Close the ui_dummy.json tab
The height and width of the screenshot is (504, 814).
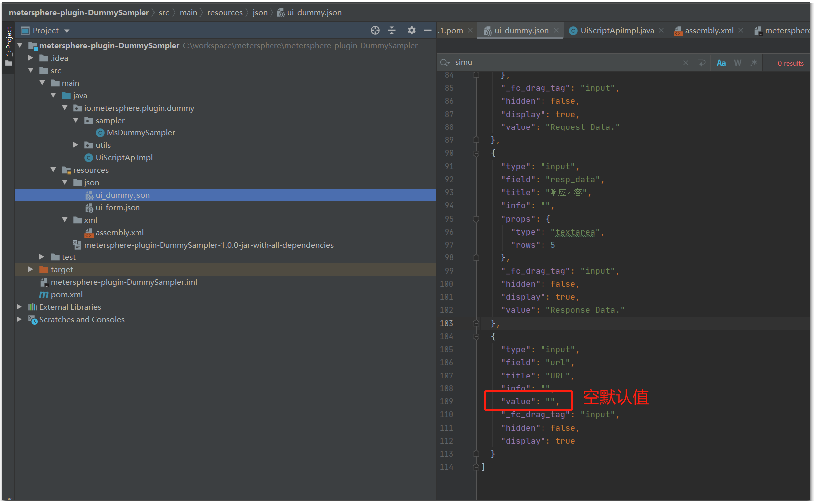coord(556,31)
